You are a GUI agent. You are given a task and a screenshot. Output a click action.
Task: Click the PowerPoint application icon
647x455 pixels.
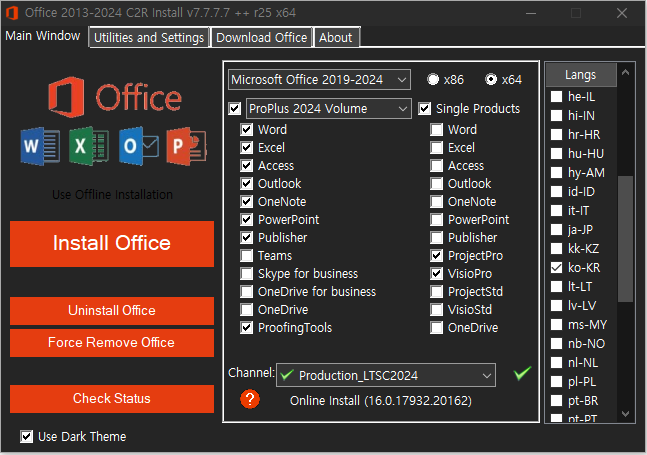(x=187, y=146)
